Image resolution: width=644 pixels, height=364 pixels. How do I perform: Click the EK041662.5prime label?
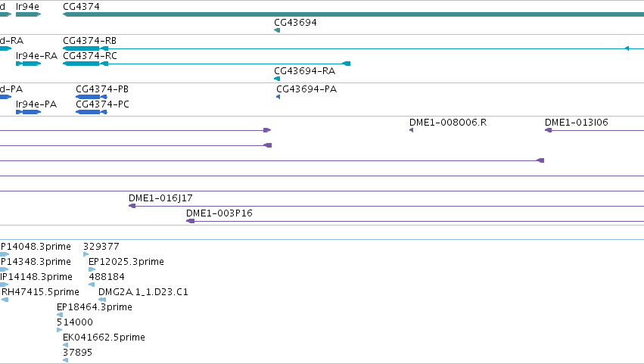point(104,338)
